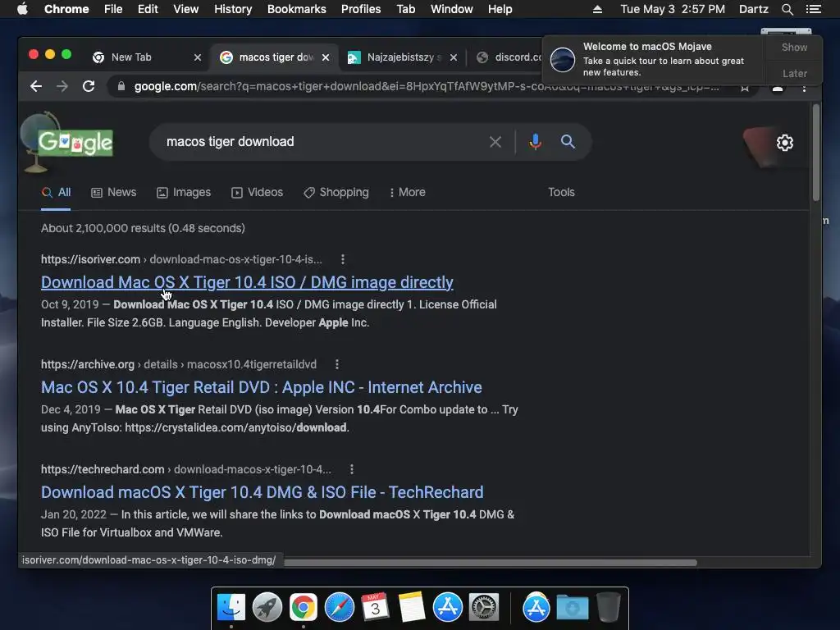Switch to the discord.com tab
The height and width of the screenshot is (630, 840).
click(509, 57)
